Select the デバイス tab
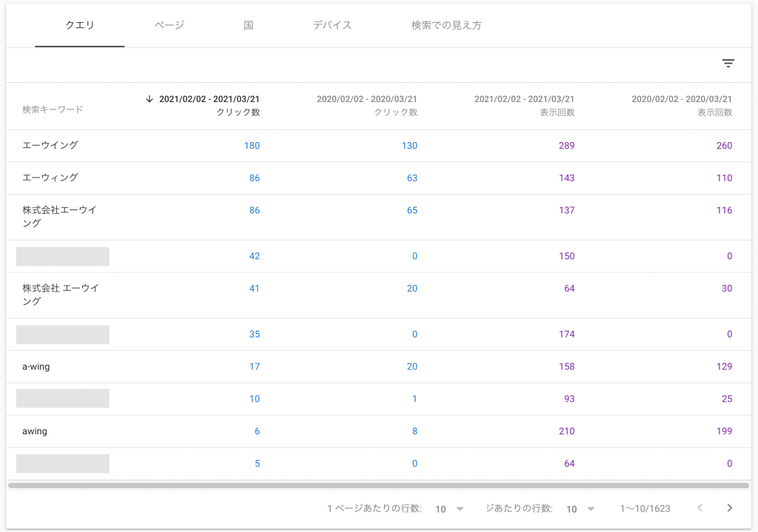 332,25
